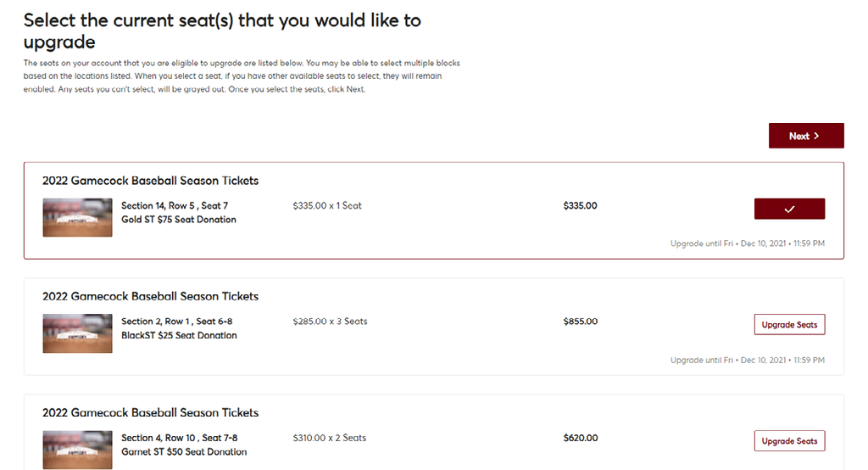This screenshot has width=868, height=470.
Task: Deselect the checked Section 14 seat
Action: (789, 209)
